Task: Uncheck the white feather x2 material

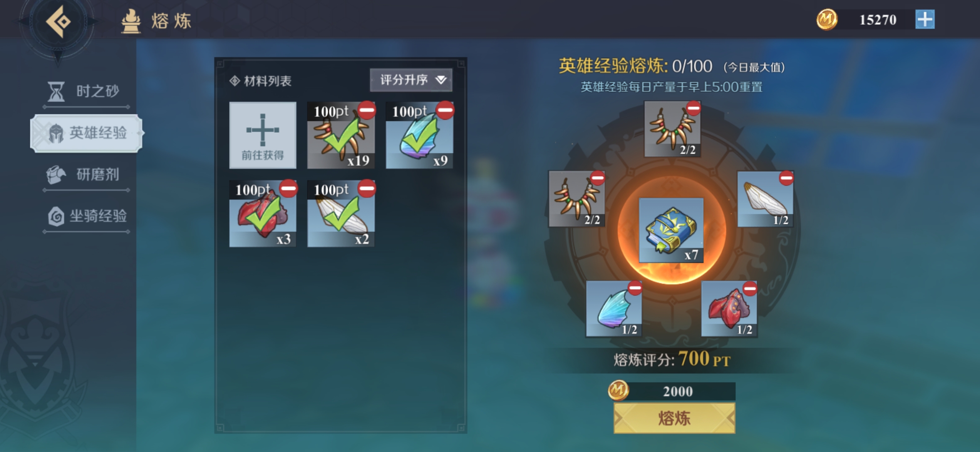Action: pos(341,213)
